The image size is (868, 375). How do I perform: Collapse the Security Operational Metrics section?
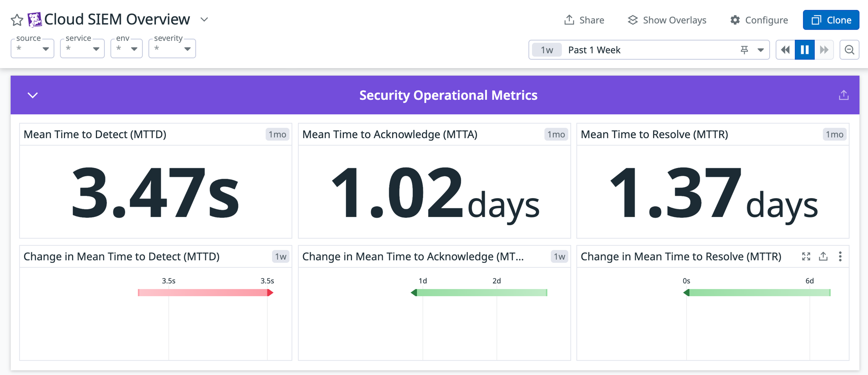(33, 95)
